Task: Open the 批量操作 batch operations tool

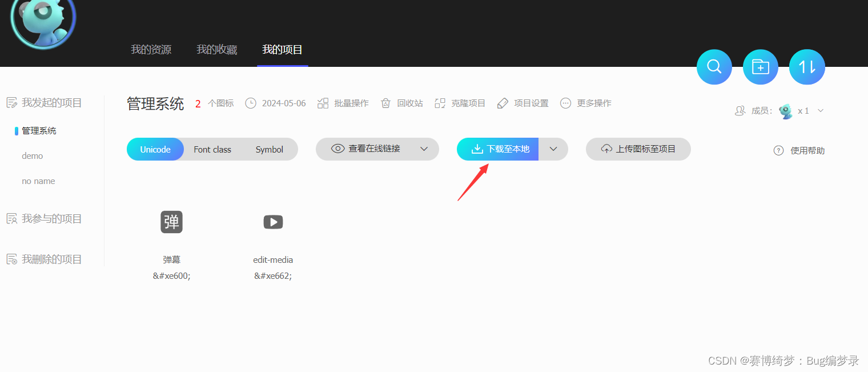Action: coord(343,103)
